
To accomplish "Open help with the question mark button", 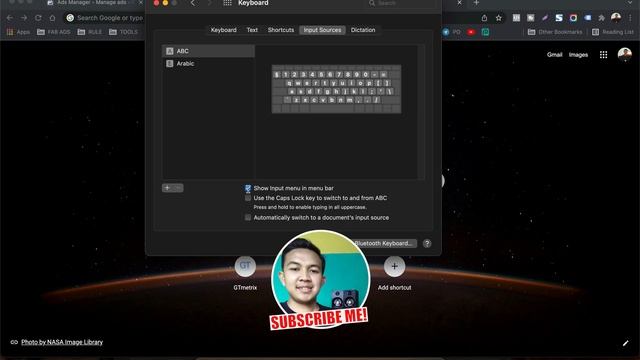I will [x=427, y=243].
